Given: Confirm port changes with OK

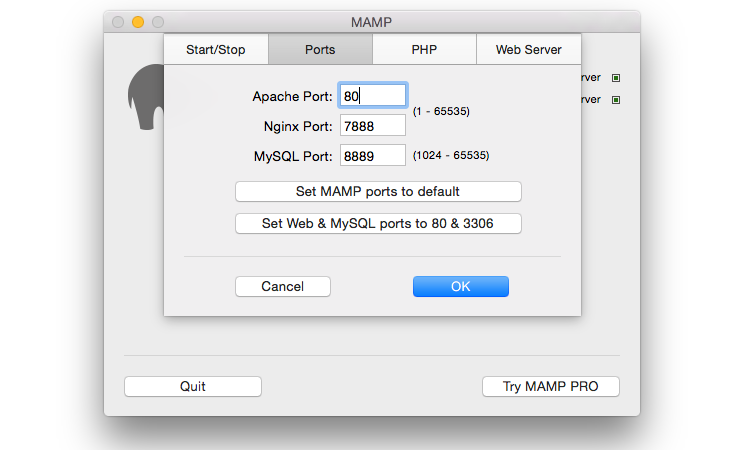Looking at the screenshot, I should click(460, 287).
